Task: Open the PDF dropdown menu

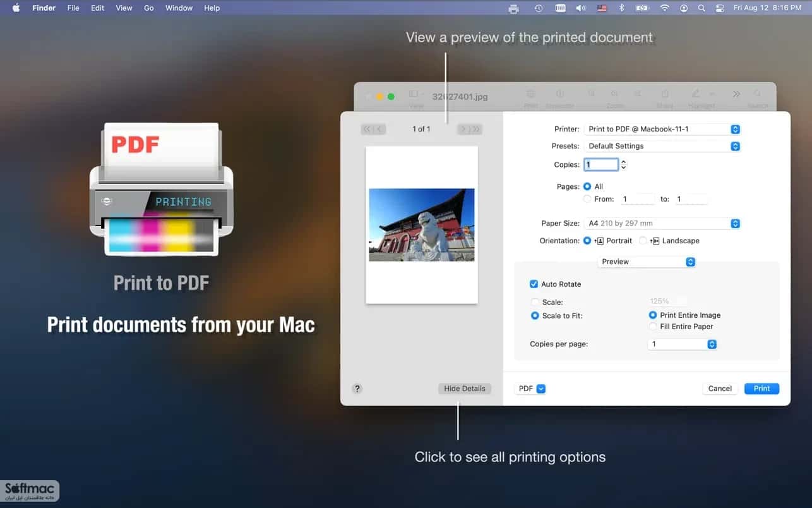Action: pos(531,389)
